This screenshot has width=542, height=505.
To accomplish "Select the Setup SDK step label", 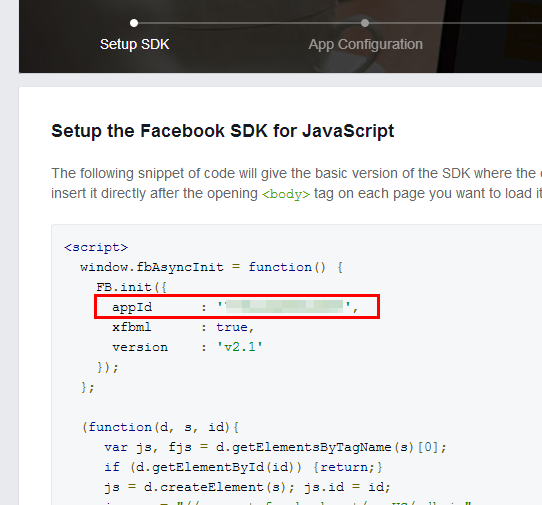I will tap(134, 45).
